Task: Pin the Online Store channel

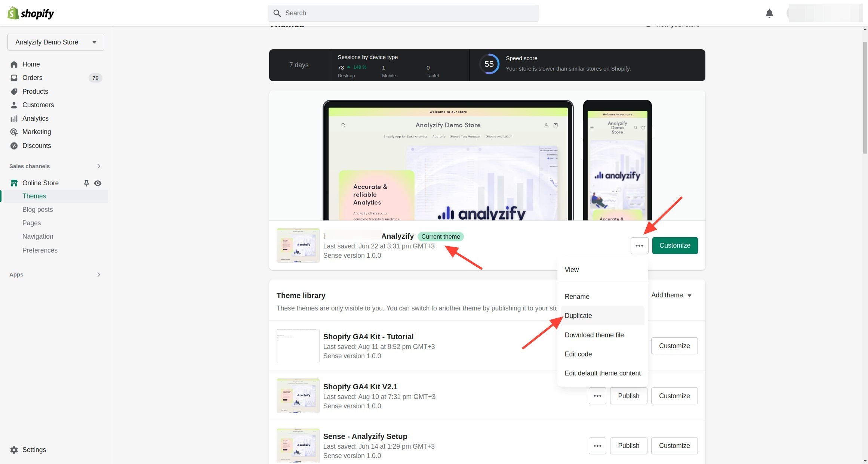Action: (86, 183)
